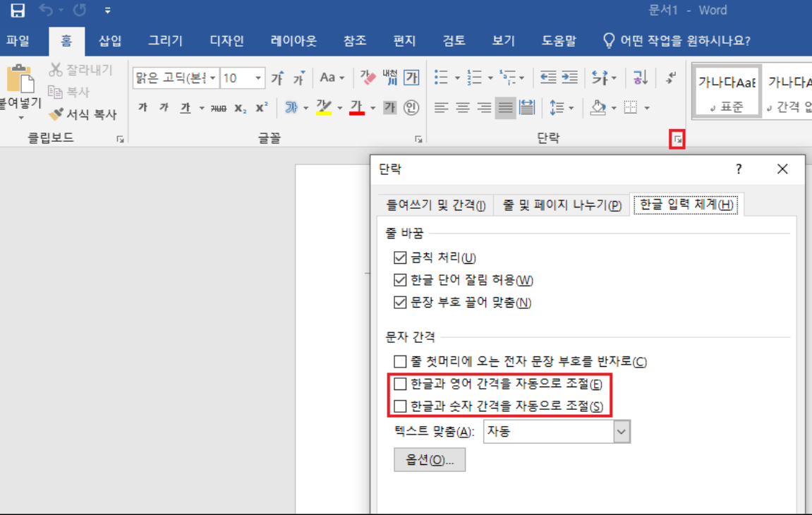Toggle italic formatting
812x515 pixels.
(164, 107)
